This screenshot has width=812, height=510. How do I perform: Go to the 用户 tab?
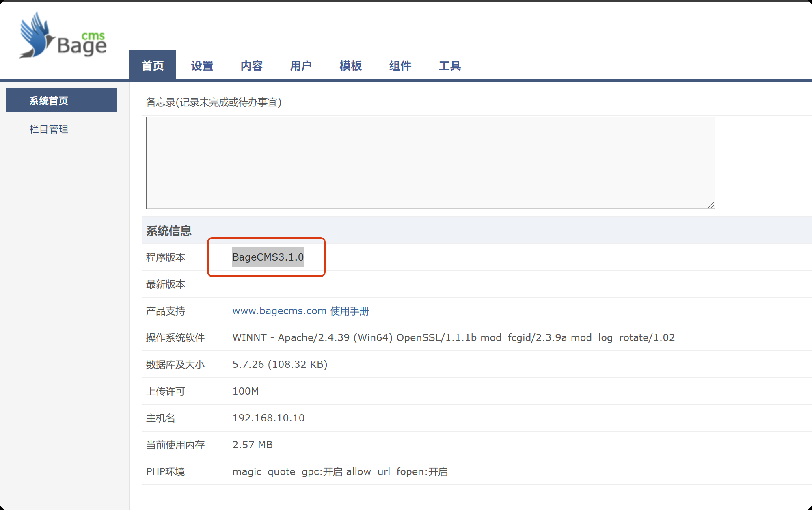(x=301, y=65)
